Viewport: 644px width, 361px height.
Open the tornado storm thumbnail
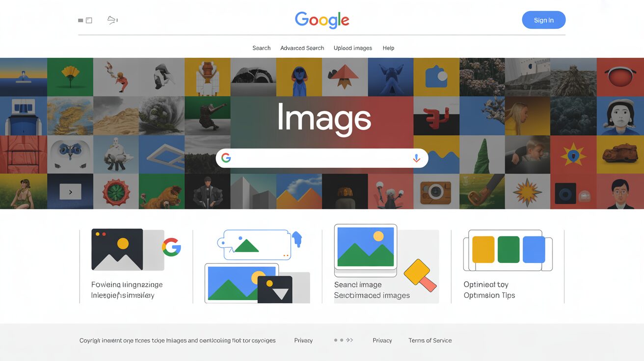pos(161,116)
